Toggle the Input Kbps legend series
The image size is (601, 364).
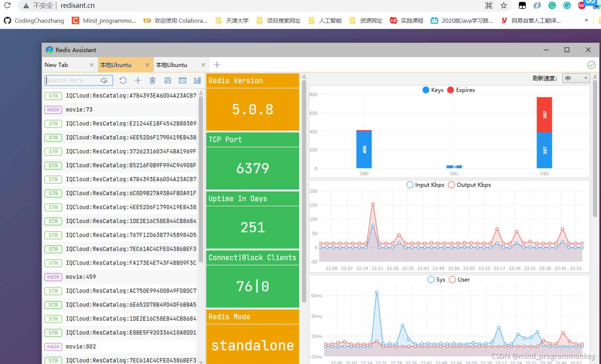pyautogui.click(x=426, y=185)
